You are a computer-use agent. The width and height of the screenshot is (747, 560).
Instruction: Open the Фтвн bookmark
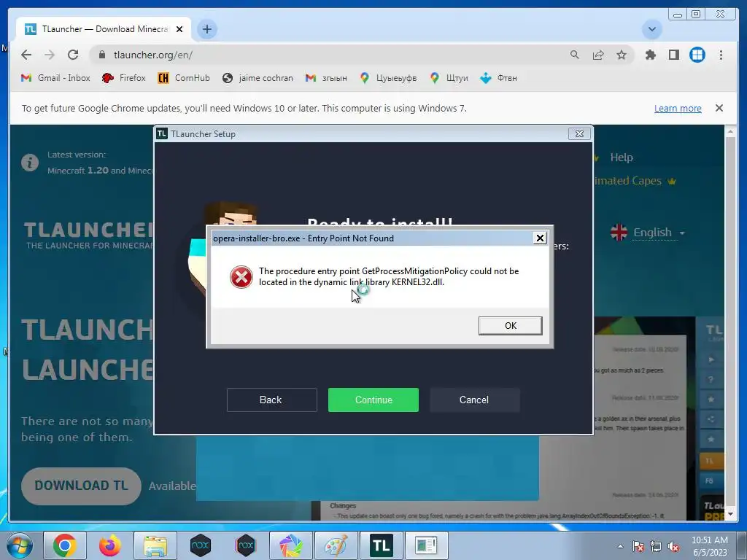pos(498,77)
